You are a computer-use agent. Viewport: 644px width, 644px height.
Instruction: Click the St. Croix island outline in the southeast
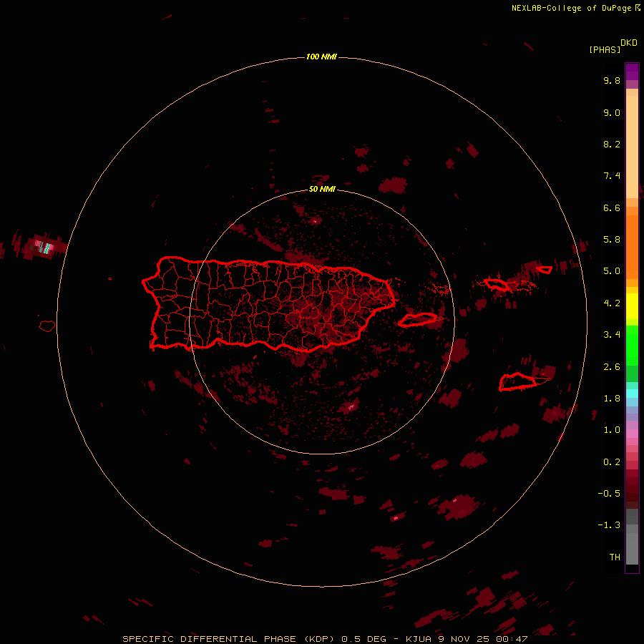click(517, 381)
